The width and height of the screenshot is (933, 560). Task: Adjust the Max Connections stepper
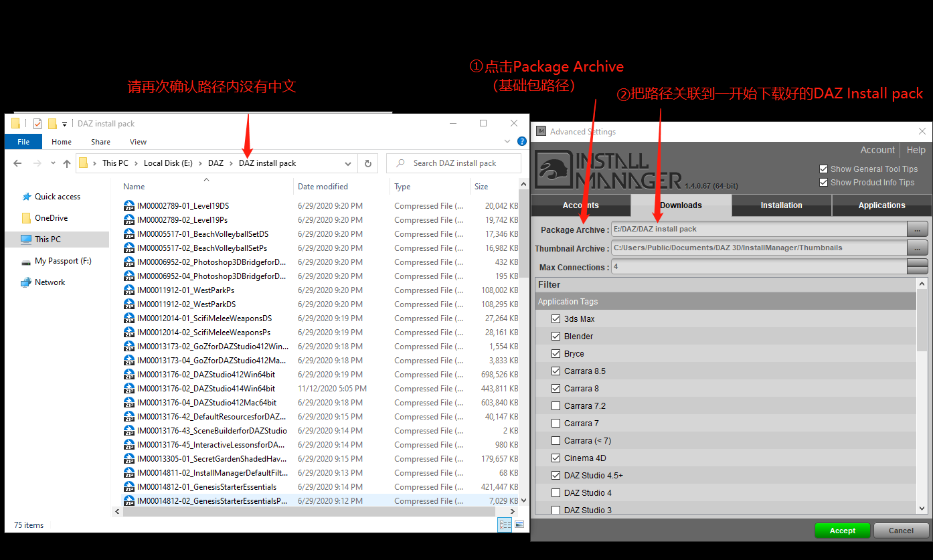tap(917, 267)
